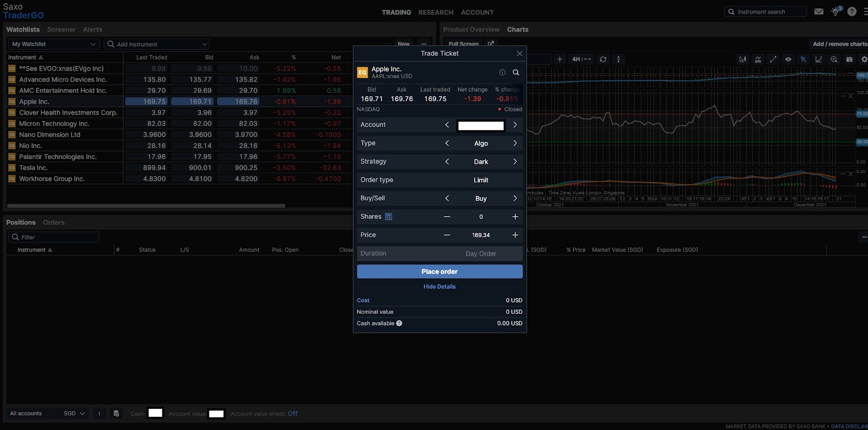Open the chart indicators icon
Screen dimensions: 868x430
(758, 59)
